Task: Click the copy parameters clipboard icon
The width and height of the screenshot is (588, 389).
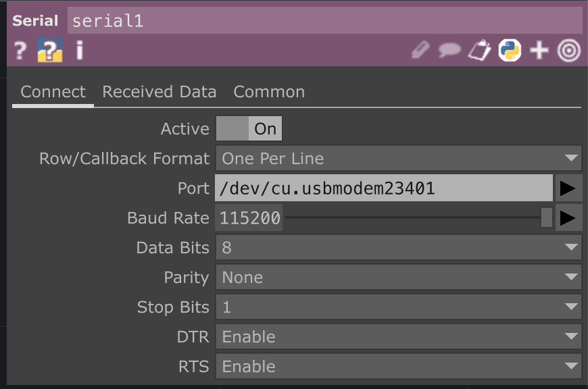Action: tap(479, 51)
